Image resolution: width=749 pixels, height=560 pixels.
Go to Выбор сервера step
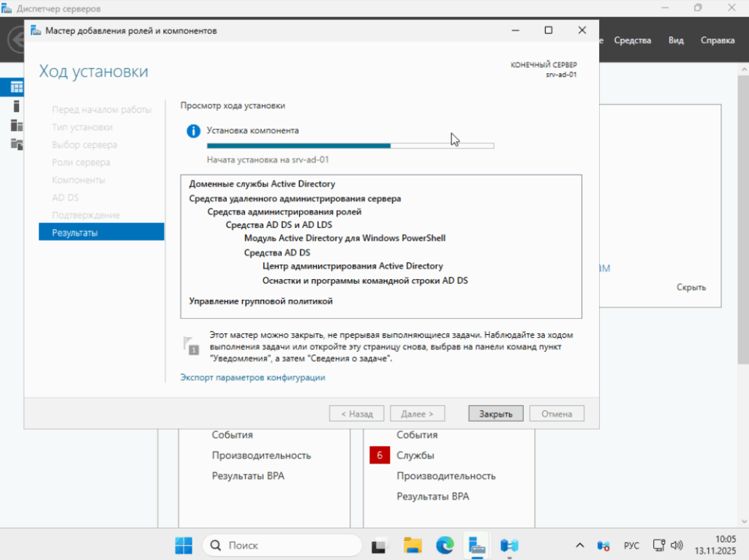85,145
